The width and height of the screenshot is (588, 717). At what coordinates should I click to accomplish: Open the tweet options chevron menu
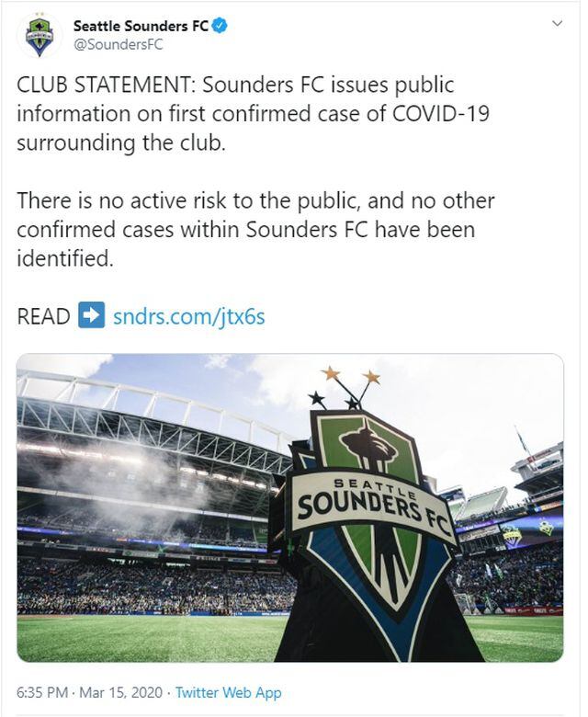554,26
